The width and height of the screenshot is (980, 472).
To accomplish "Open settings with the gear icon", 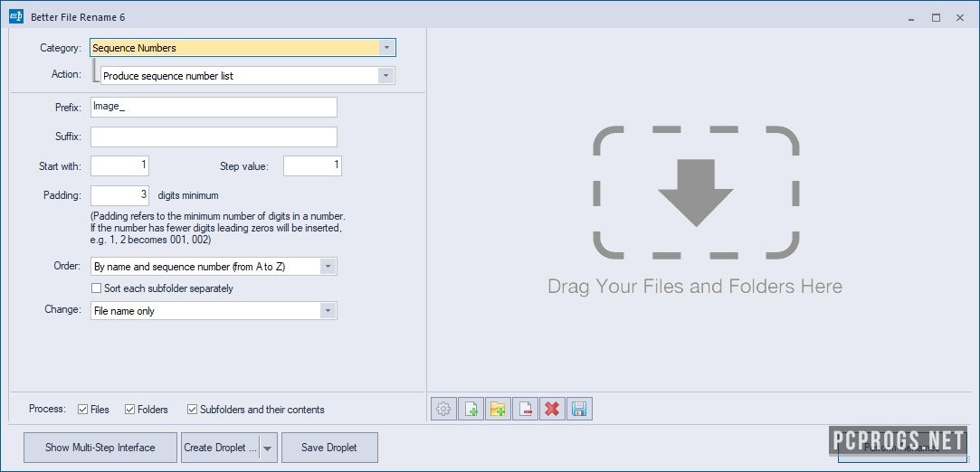I will point(443,409).
